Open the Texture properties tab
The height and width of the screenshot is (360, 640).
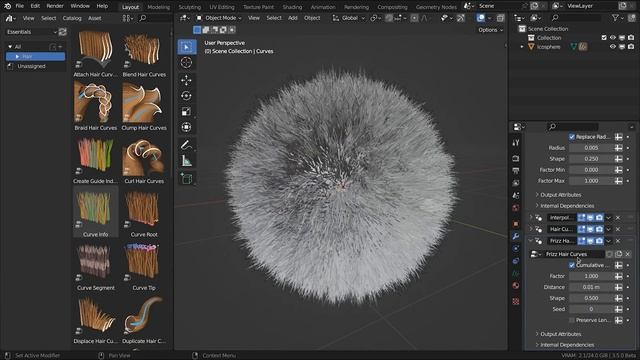click(x=516, y=301)
